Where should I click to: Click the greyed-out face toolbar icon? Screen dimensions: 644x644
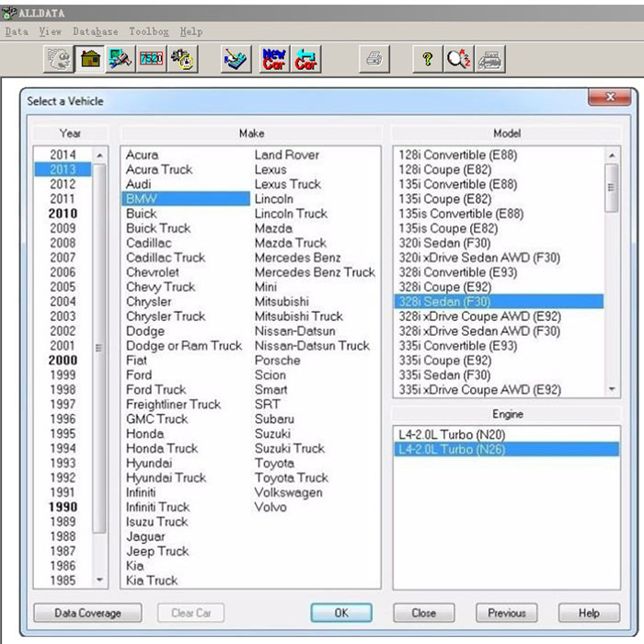click(x=59, y=59)
